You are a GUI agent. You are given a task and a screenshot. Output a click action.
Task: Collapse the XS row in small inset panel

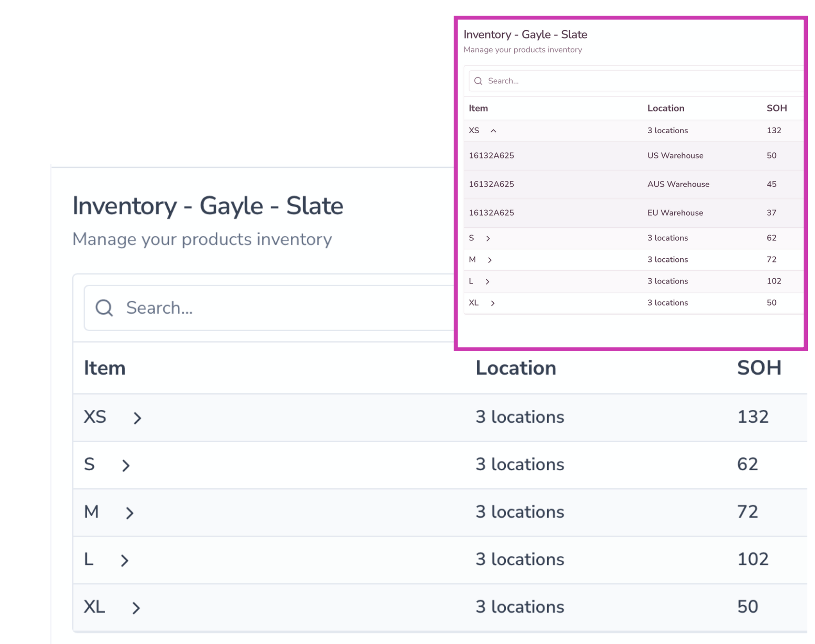coord(493,131)
